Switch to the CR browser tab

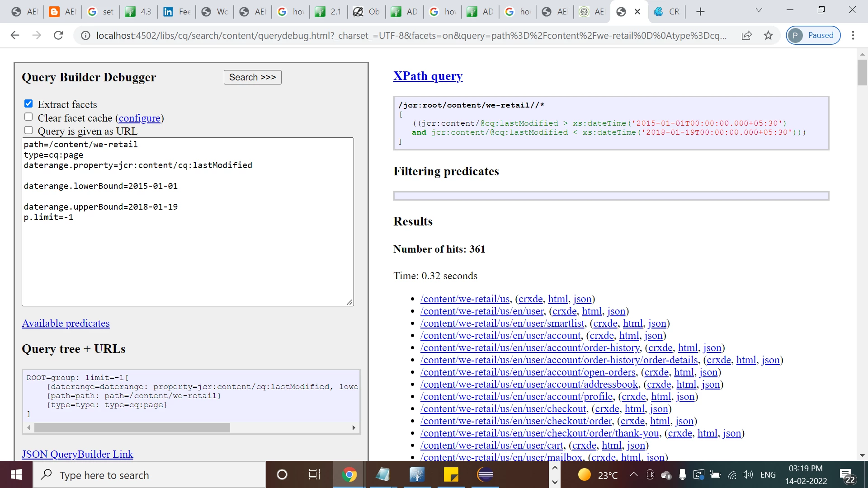coord(667,12)
